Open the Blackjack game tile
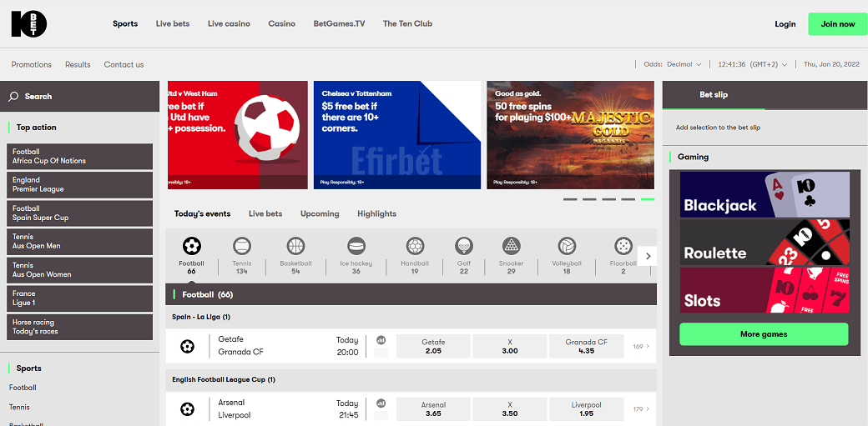Screen dimensions: 868x426 pyautogui.click(x=765, y=194)
